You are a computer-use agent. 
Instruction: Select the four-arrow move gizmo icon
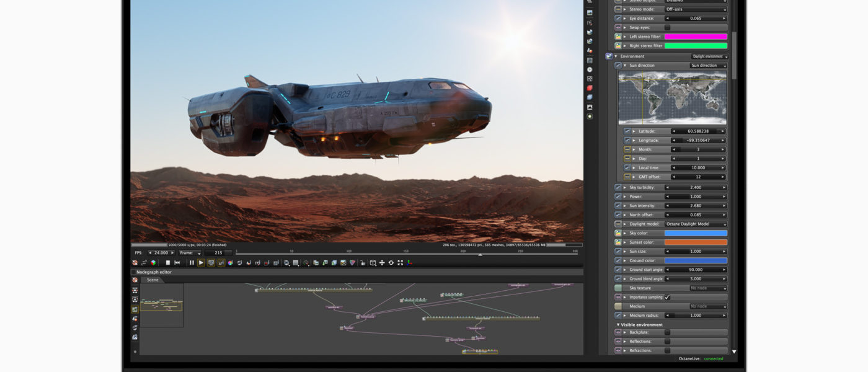(x=382, y=263)
